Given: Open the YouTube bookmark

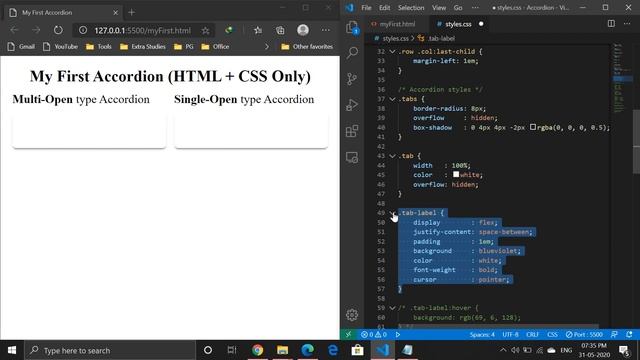Looking at the screenshot, I should tap(60, 47).
